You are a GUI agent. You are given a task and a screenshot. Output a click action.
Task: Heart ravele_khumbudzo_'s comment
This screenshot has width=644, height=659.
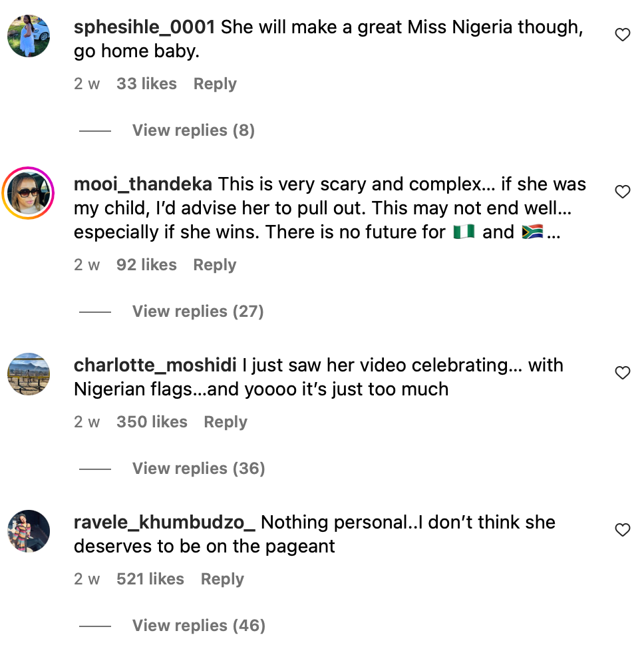(622, 530)
